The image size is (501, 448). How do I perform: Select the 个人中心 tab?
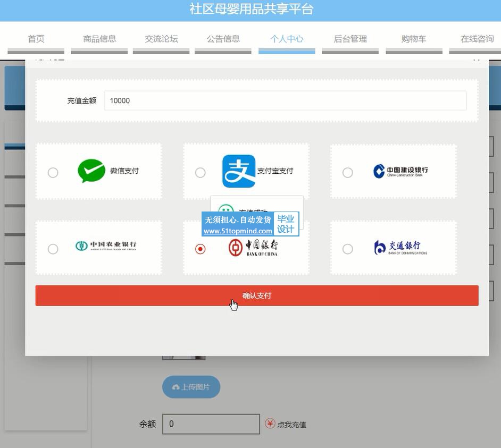pyautogui.click(x=287, y=39)
